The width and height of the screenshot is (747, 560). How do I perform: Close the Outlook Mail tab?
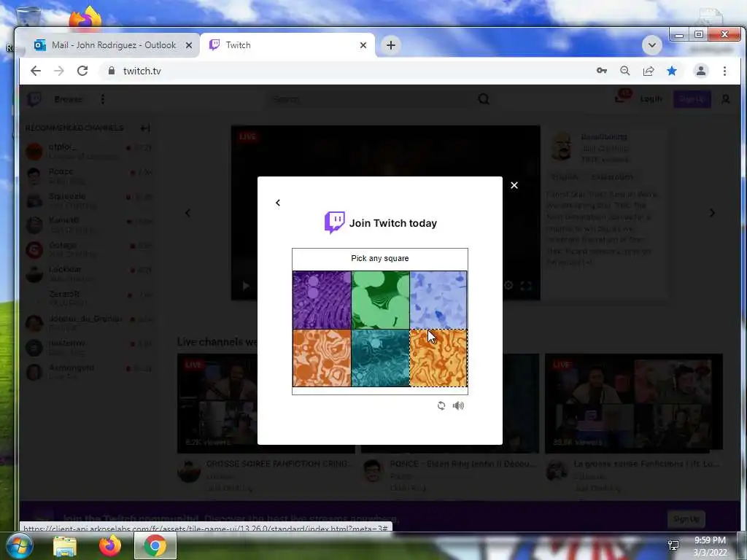click(x=189, y=45)
